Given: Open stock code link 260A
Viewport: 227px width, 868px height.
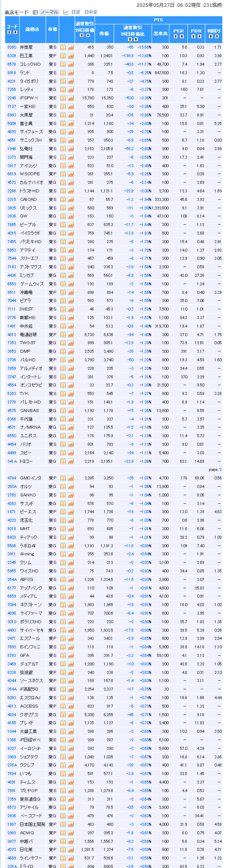Looking at the screenshot, I should pyautogui.click(x=12, y=486).
